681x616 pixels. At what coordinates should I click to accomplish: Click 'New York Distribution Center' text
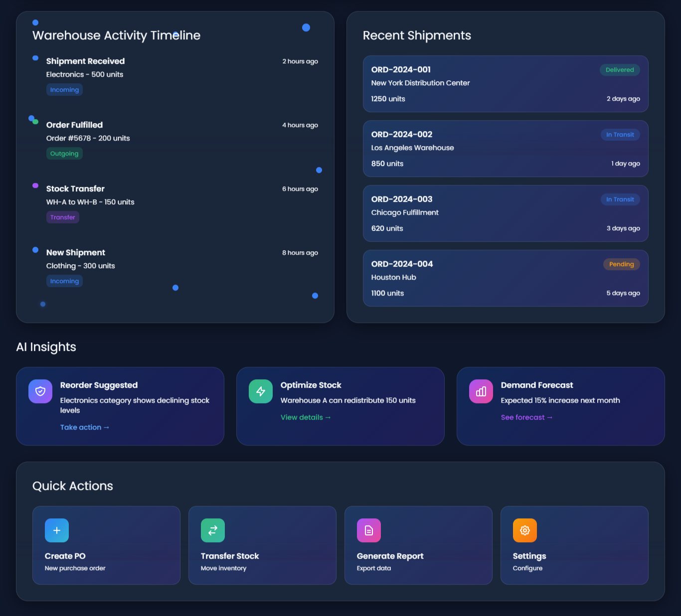(420, 83)
